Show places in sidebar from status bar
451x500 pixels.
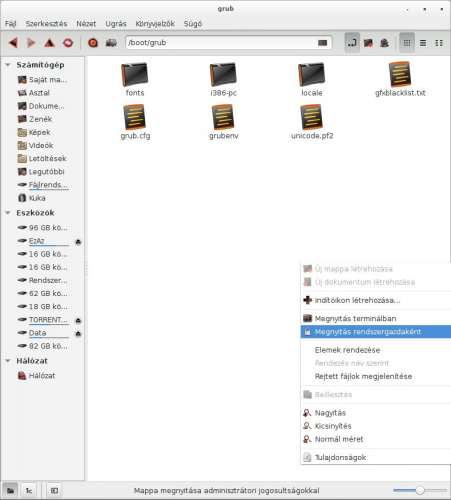tap(10, 490)
